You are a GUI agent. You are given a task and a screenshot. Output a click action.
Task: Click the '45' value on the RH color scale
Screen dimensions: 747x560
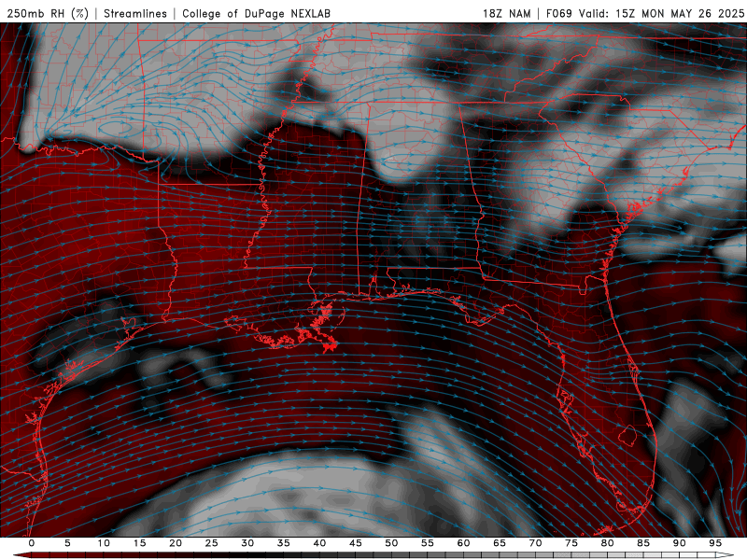tap(356, 543)
